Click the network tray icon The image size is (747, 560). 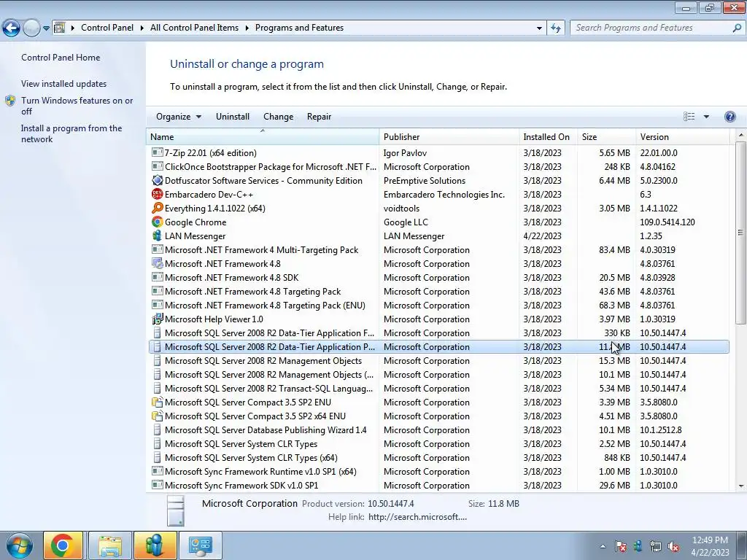coord(656,546)
